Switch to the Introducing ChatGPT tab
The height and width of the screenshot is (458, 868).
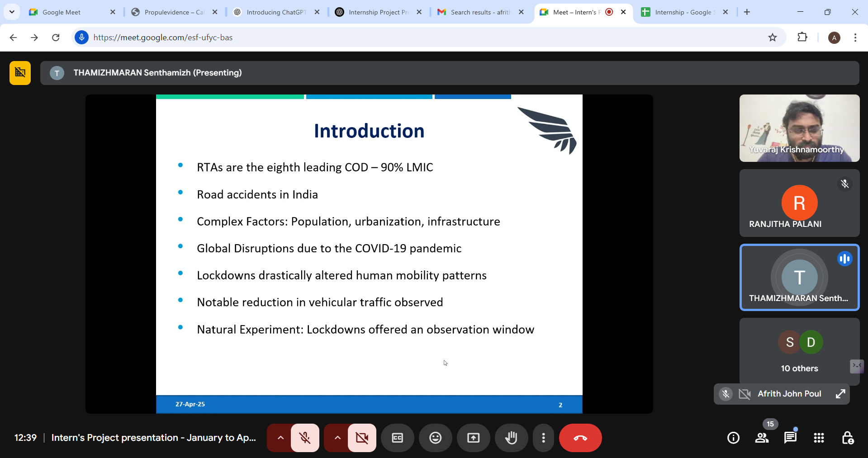coord(276,12)
